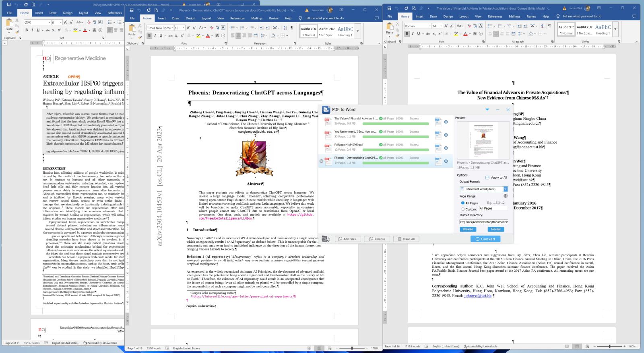Apply Heading 1 style in Phoenix window
This screenshot has width=644, height=353.
[345, 31]
